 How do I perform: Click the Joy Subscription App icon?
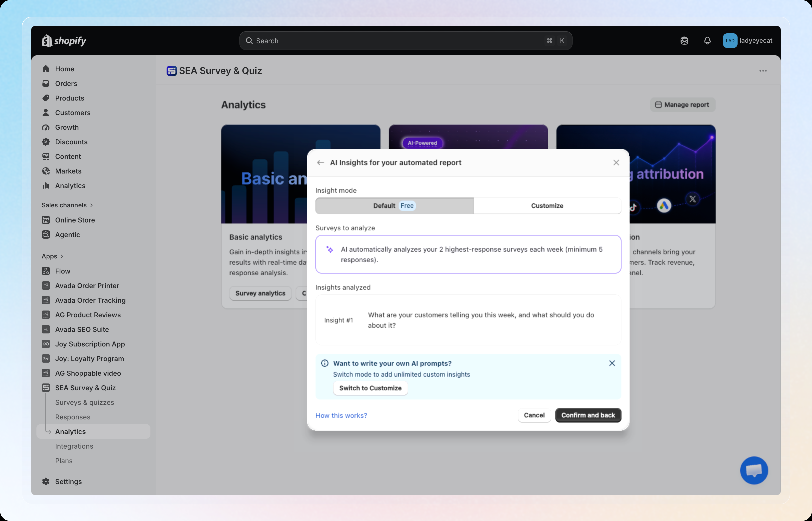coord(46,344)
